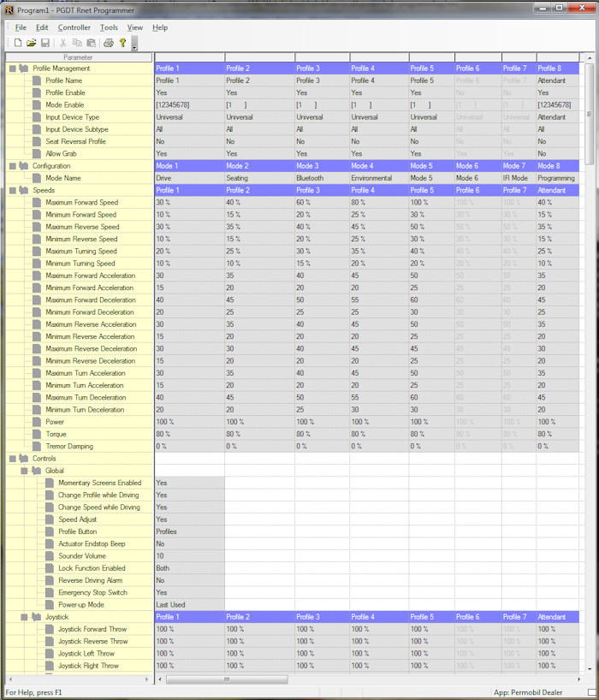Select the Profile 1 Profile Enable value
The height and width of the screenshot is (700, 599).
click(188, 92)
